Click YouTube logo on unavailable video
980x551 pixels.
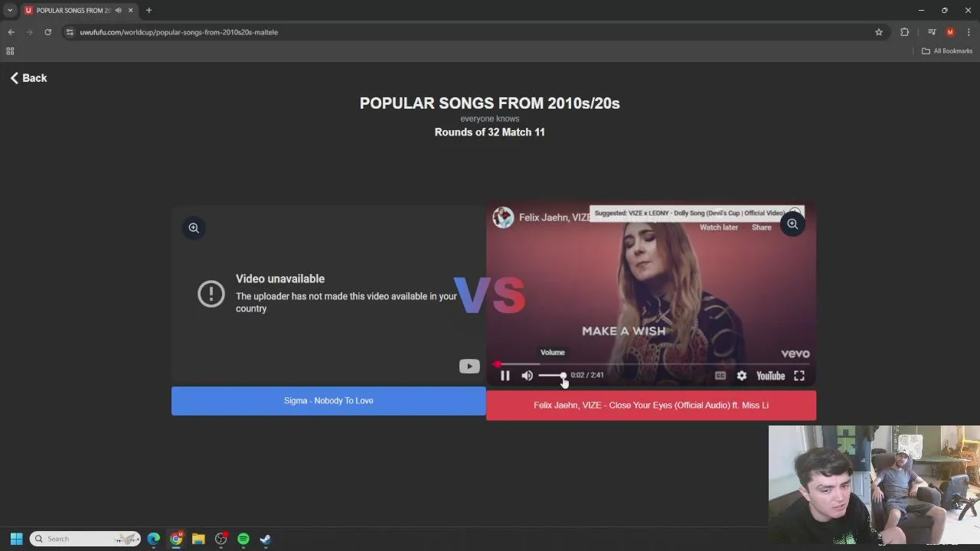pos(469,367)
